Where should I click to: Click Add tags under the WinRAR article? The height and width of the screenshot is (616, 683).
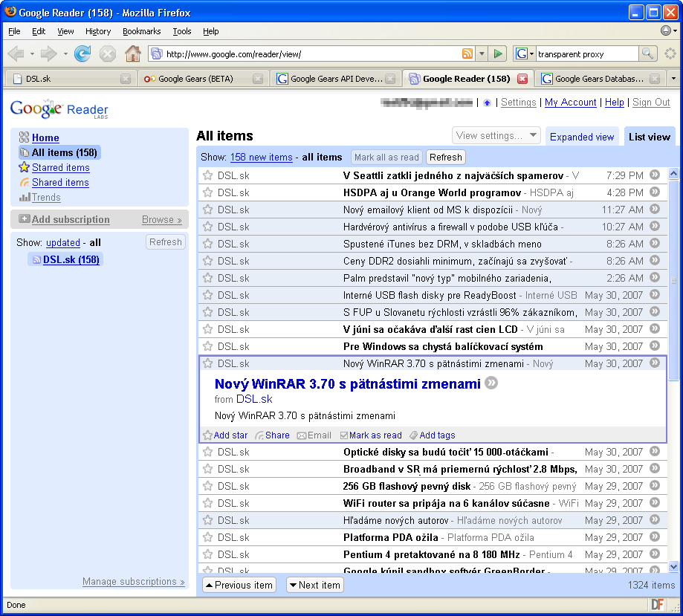point(433,435)
